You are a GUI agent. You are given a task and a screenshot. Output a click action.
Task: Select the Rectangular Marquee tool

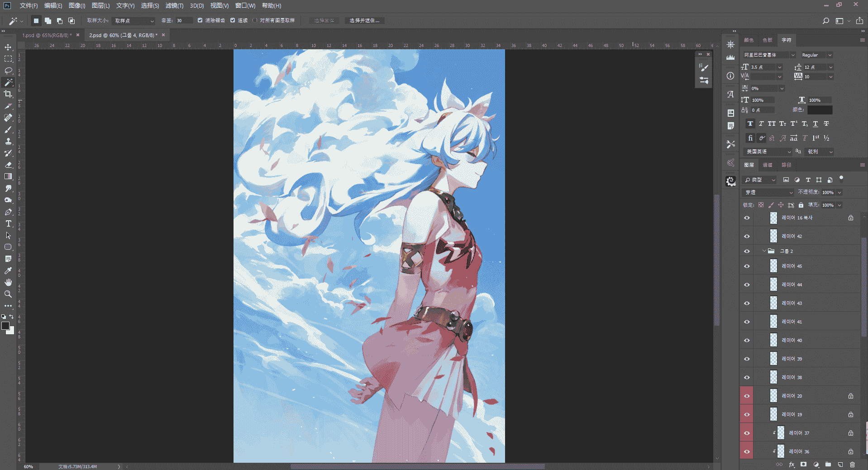tap(8, 59)
